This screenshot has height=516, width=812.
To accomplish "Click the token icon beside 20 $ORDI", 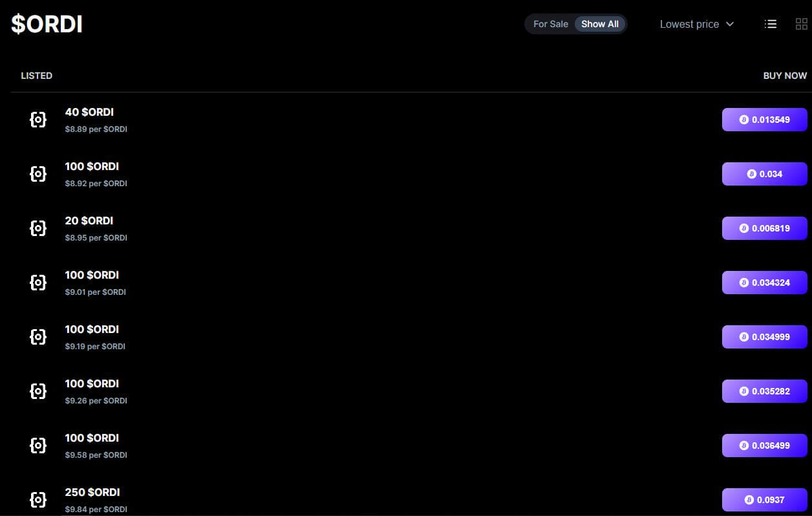I will [38, 228].
